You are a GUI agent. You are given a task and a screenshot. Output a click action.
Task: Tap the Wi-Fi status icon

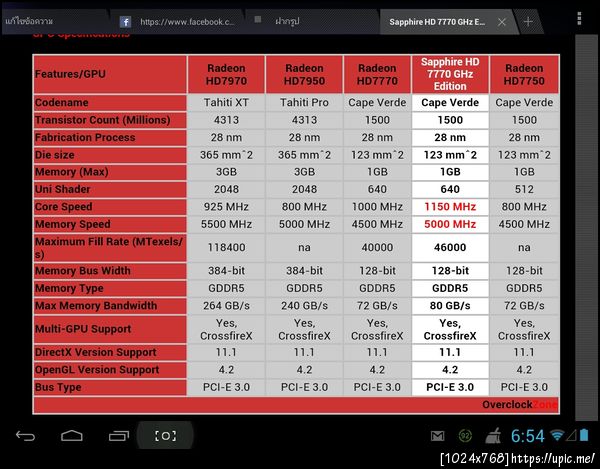tap(557, 435)
